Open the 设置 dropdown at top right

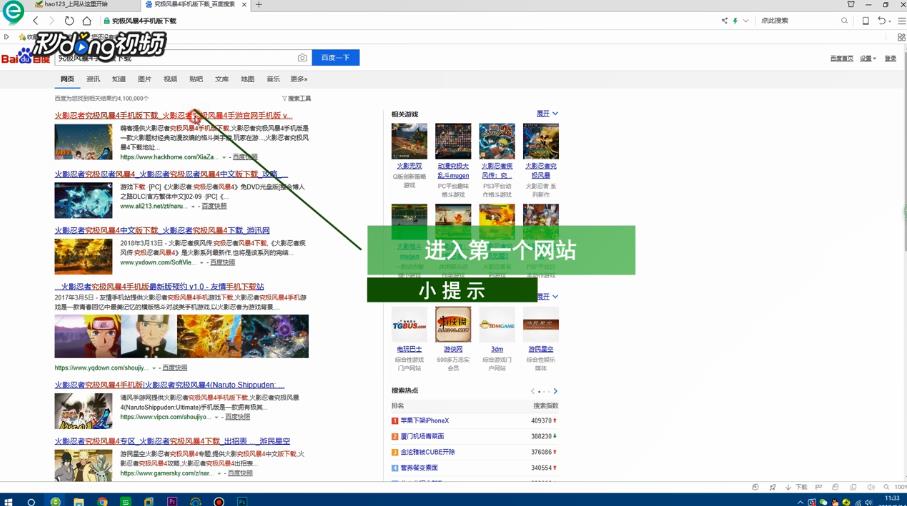point(868,58)
